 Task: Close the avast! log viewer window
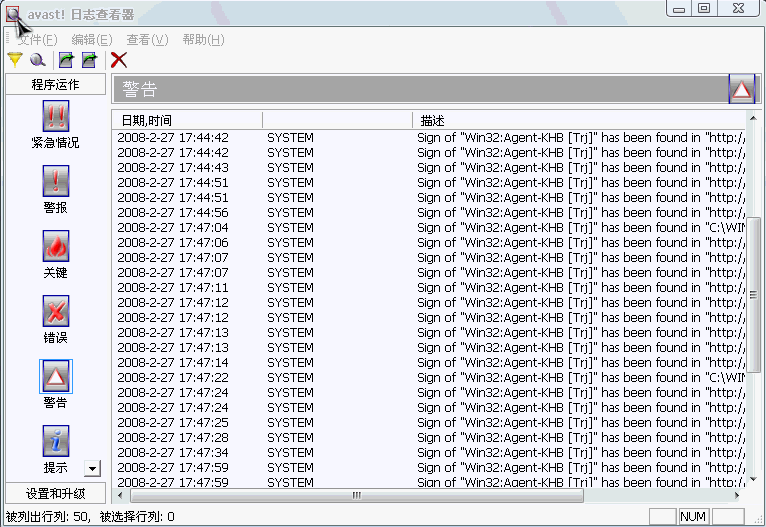point(738,9)
